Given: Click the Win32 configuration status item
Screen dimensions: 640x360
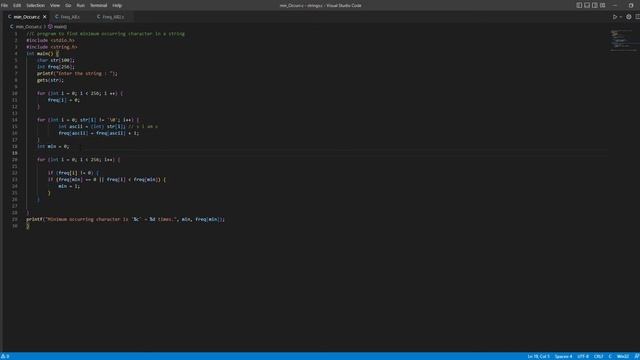Looking at the screenshot, I should coord(623,356).
